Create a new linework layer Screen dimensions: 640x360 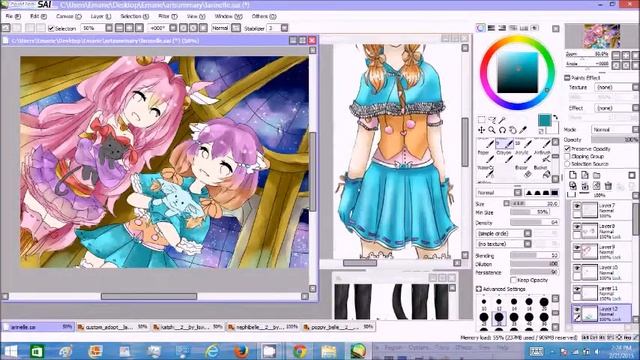pos(584,175)
